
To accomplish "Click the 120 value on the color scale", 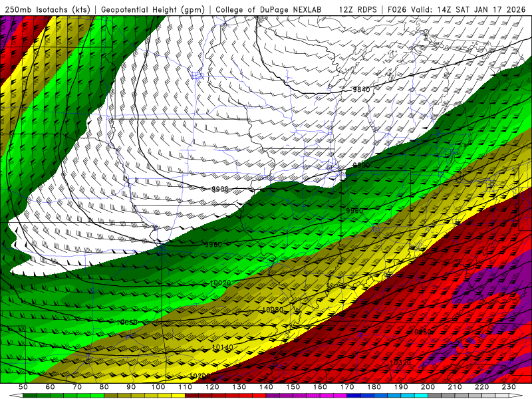I will 212,387.
